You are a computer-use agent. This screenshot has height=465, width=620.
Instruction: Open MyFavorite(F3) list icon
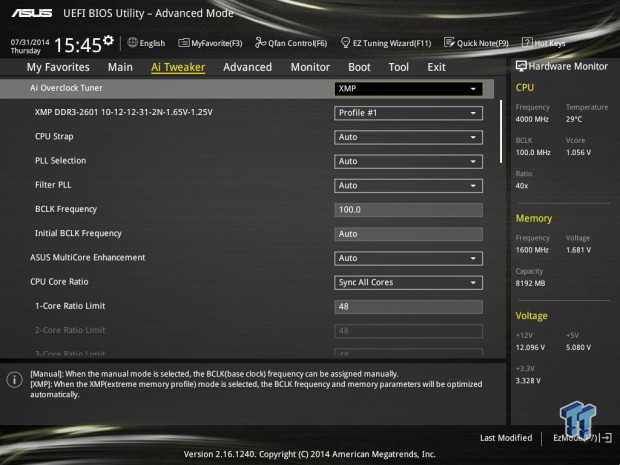[x=183, y=43]
